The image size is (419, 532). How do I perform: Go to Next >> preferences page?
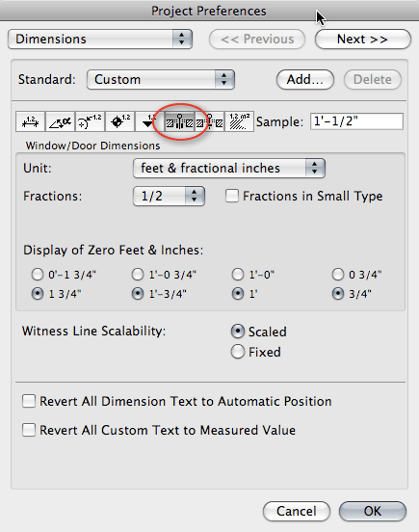[363, 40]
